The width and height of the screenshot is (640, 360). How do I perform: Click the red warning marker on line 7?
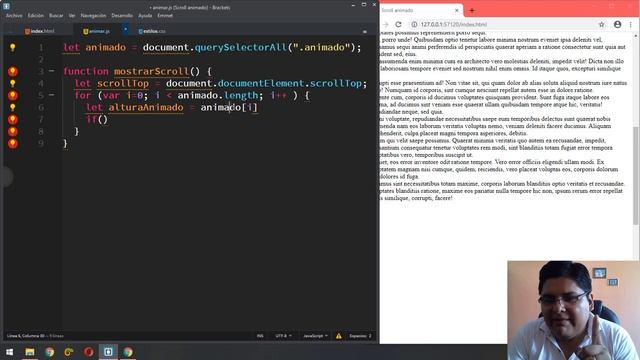pos(13,119)
